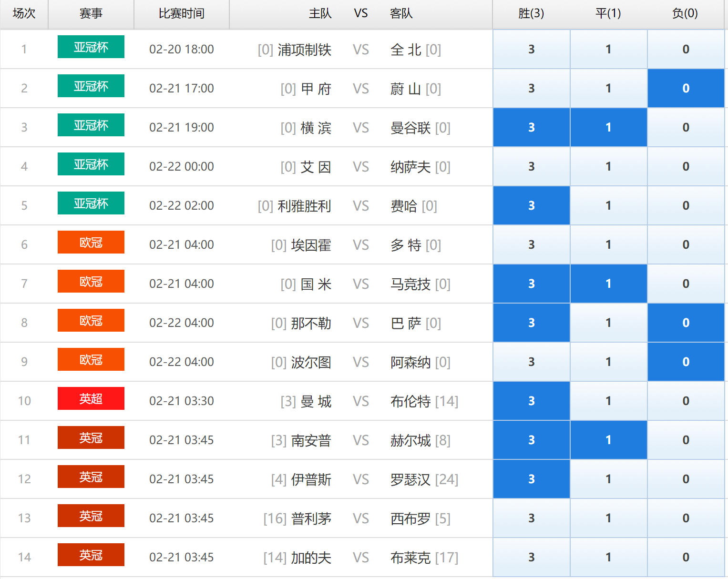Select win (3) for 埃因霍 vs 多特
The height and width of the screenshot is (579, 728).
coord(532,244)
